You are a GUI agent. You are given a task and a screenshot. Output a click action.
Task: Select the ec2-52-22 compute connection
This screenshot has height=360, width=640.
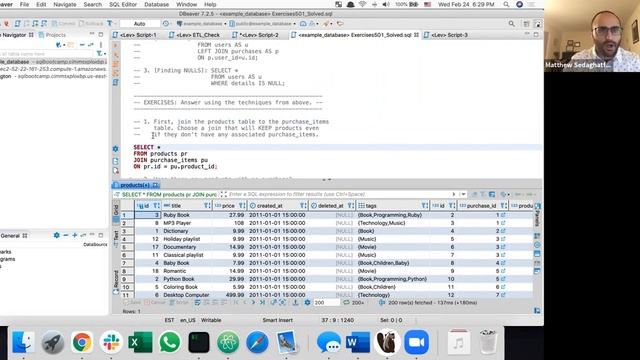tap(53, 69)
